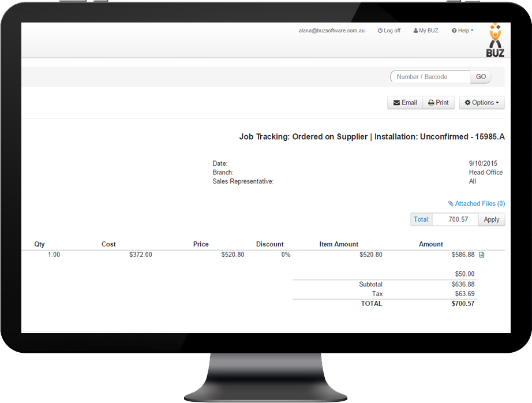Click the Cost column header
This screenshot has width=532, height=403.
pos(108,244)
